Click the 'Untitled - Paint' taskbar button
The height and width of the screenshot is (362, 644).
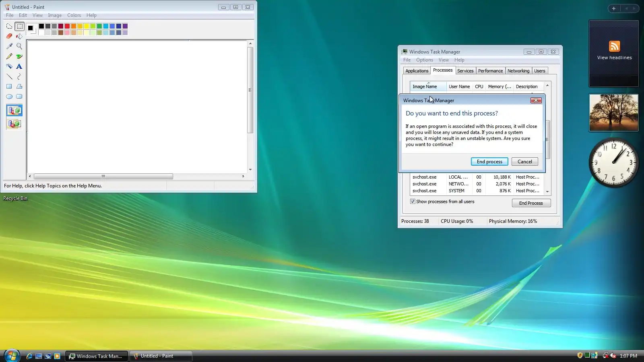pos(161,356)
